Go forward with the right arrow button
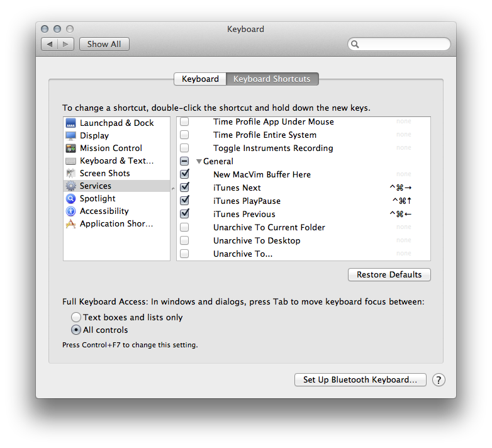Viewport: 492px width, 448px height. 65,44
